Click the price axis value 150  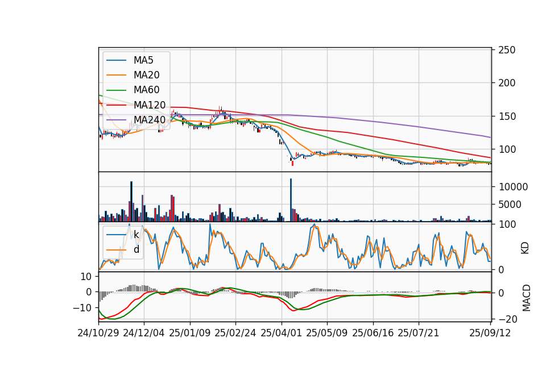coord(507,116)
